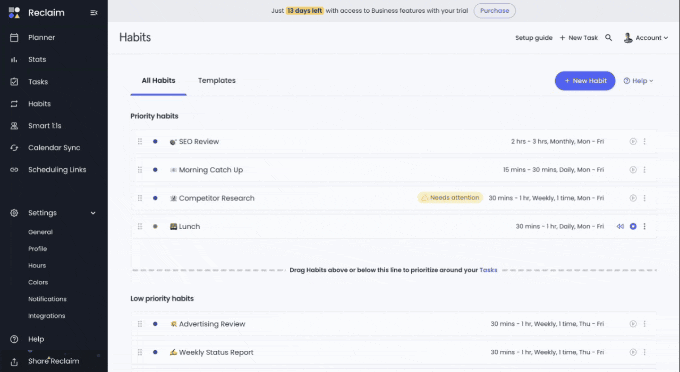Click the Advertising Review color dot
680x372 pixels.
point(155,324)
